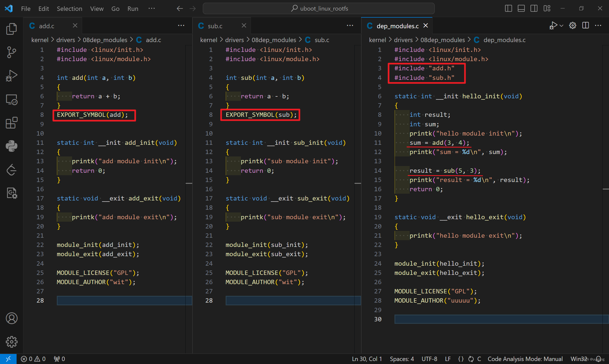
Task: Open the Remote Explorer view
Action: point(11,100)
